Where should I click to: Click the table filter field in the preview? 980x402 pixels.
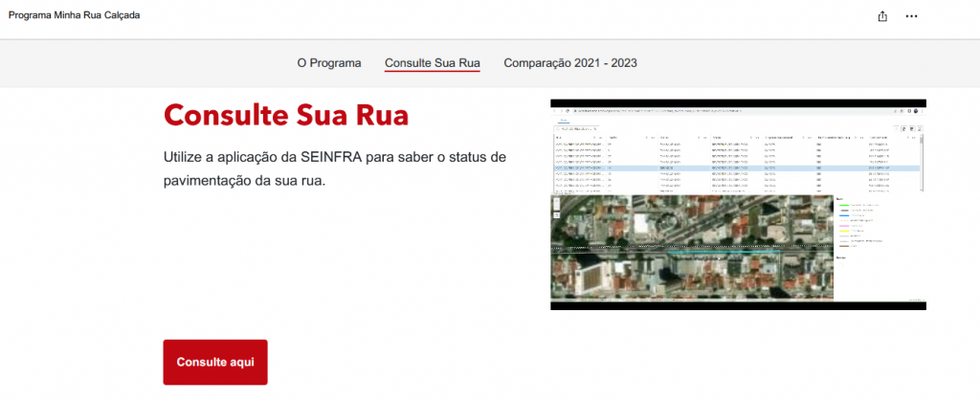tap(576, 127)
